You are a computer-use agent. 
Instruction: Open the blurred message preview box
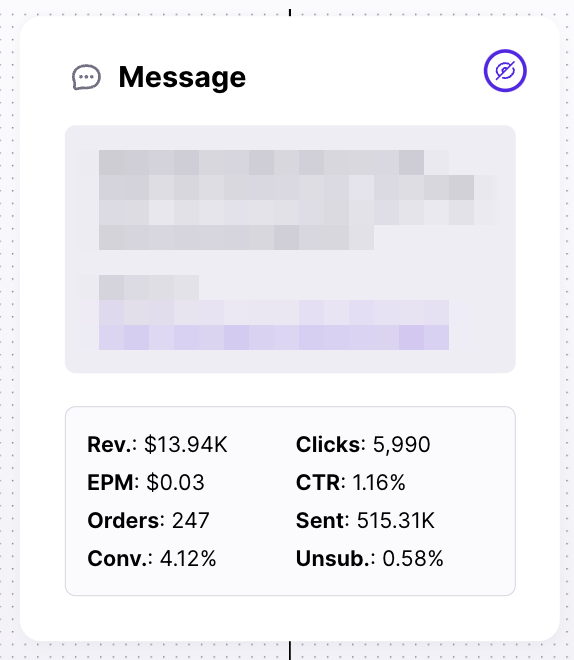290,249
